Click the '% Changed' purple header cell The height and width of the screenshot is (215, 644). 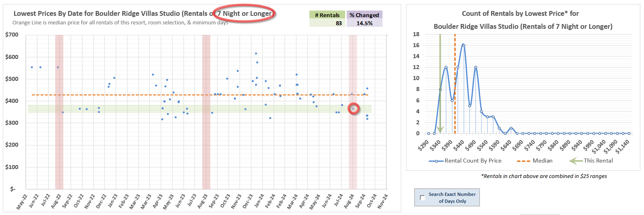(364, 15)
